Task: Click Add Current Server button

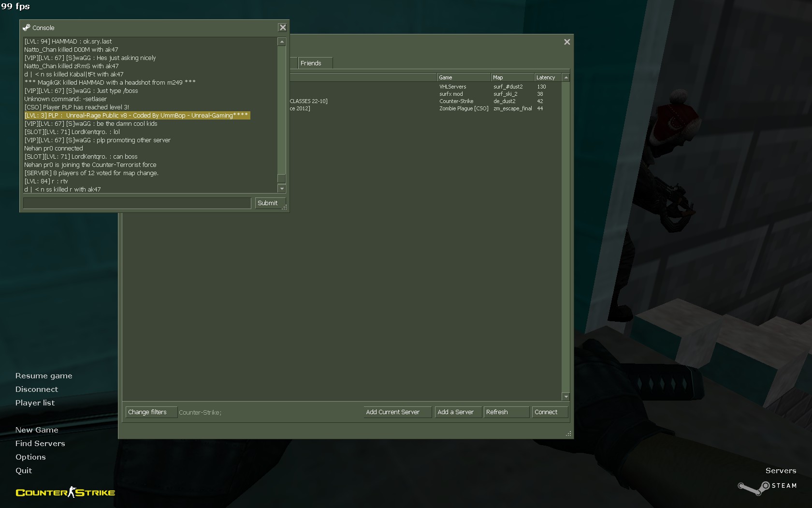Action: [397, 412]
